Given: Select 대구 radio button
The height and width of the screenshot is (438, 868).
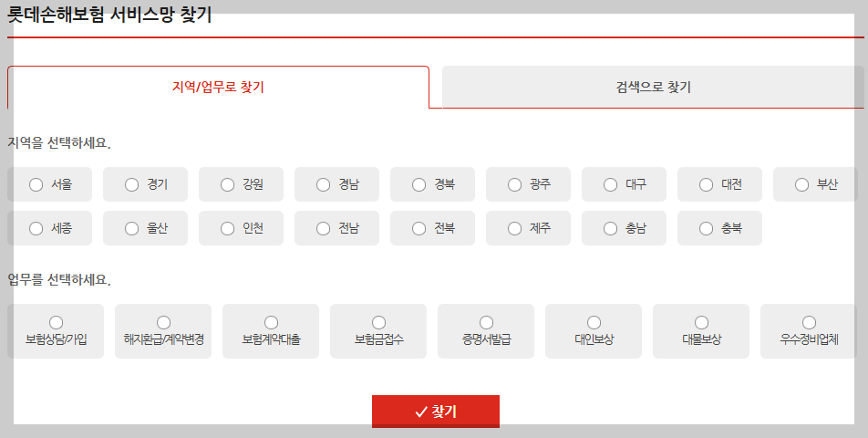Looking at the screenshot, I should [x=611, y=184].
